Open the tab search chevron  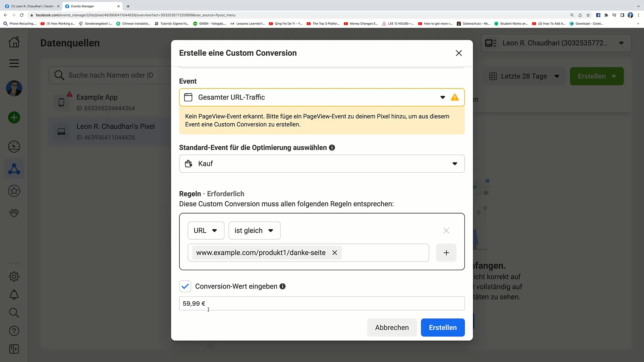click(638, 6)
